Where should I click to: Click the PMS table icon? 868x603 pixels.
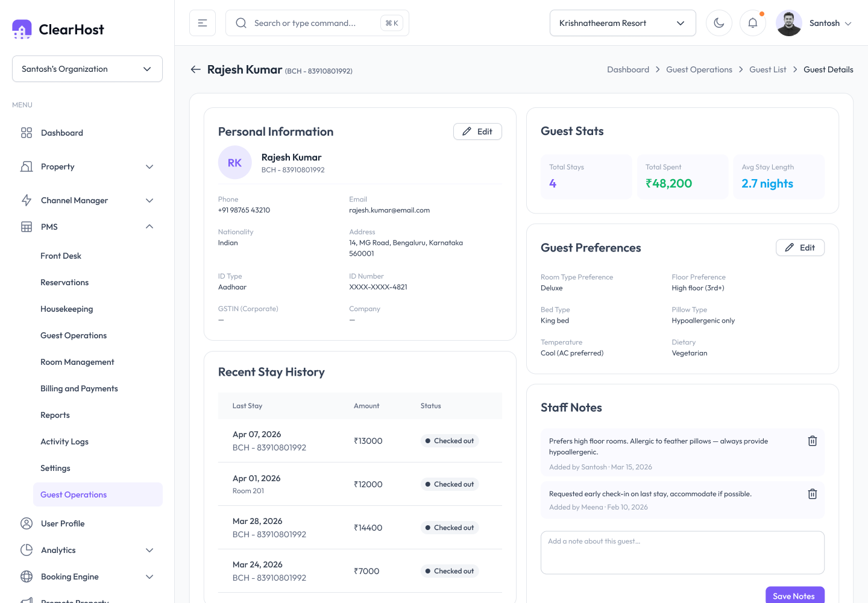27,227
